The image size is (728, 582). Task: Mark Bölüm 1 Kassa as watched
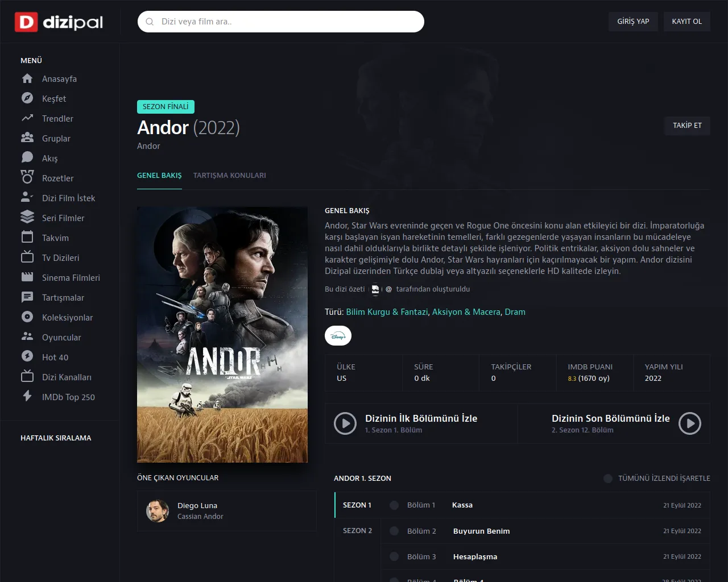coord(394,505)
